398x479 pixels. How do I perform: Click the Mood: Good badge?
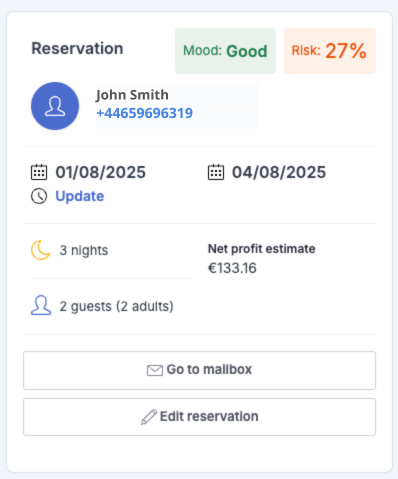click(x=225, y=51)
